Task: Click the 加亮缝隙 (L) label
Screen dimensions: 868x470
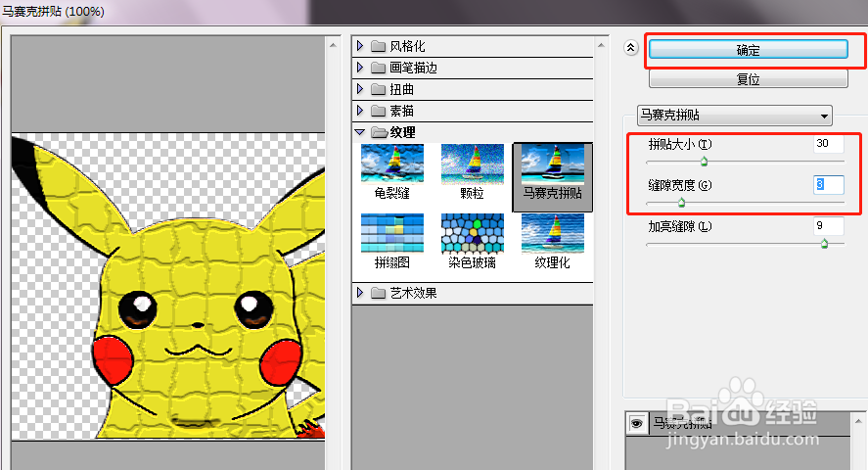Action: [680, 226]
